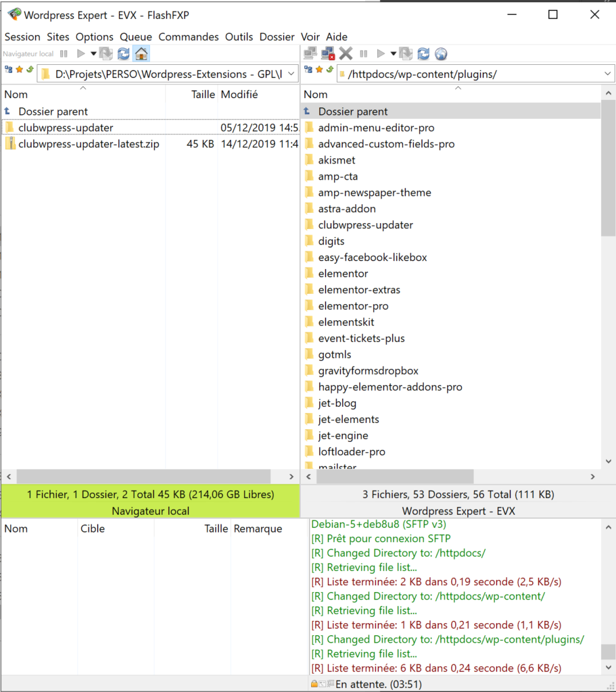The image size is (616, 692).
Task: Open the Sites menu
Action: 58,36
